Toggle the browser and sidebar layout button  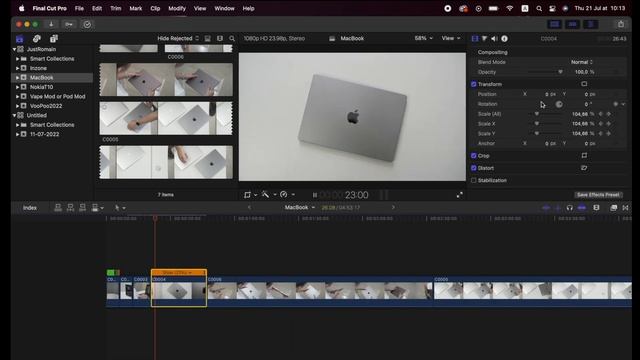pos(554,24)
